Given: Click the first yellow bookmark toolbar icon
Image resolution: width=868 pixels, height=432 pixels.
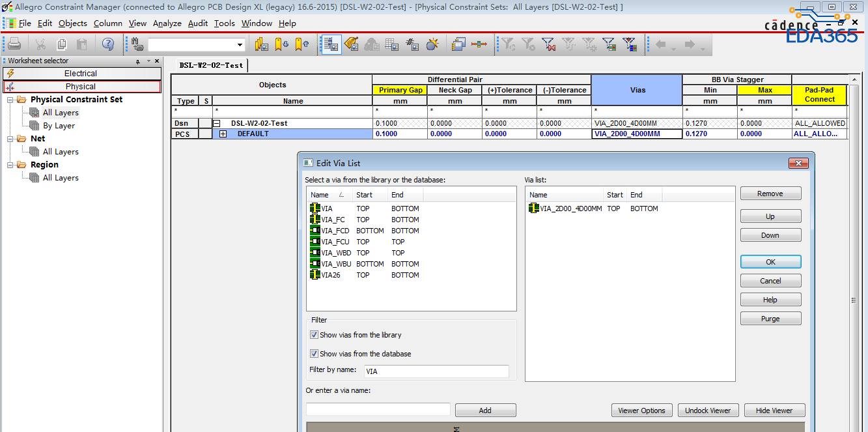Looking at the screenshot, I should (x=262, y=44).
